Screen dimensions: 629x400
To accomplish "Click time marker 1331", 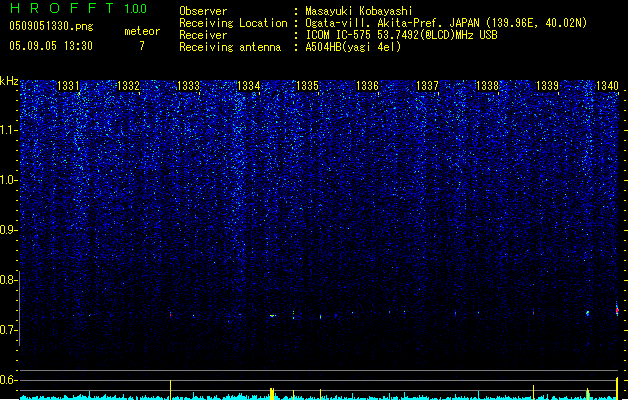I will pyautogui.click(x=69, y=86).
